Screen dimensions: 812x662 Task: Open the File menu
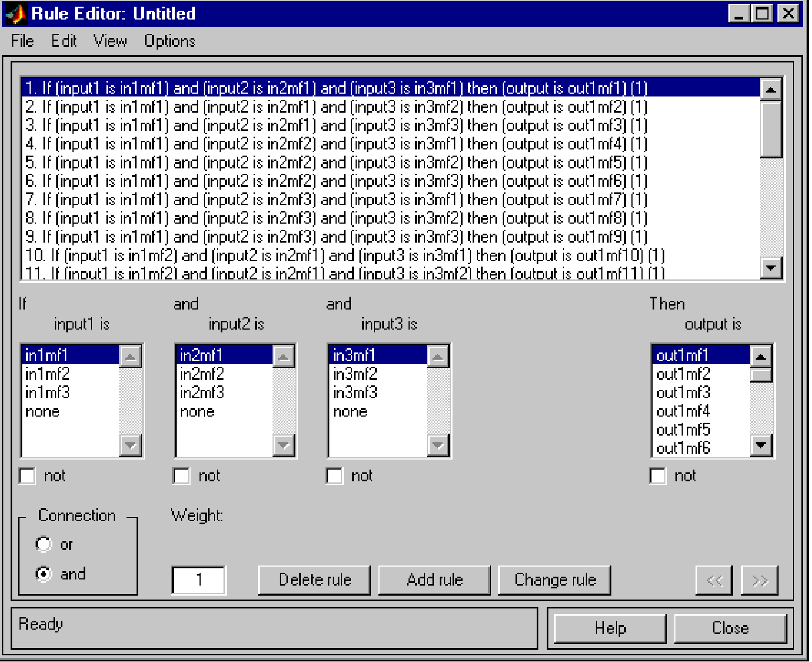(22, 41)
